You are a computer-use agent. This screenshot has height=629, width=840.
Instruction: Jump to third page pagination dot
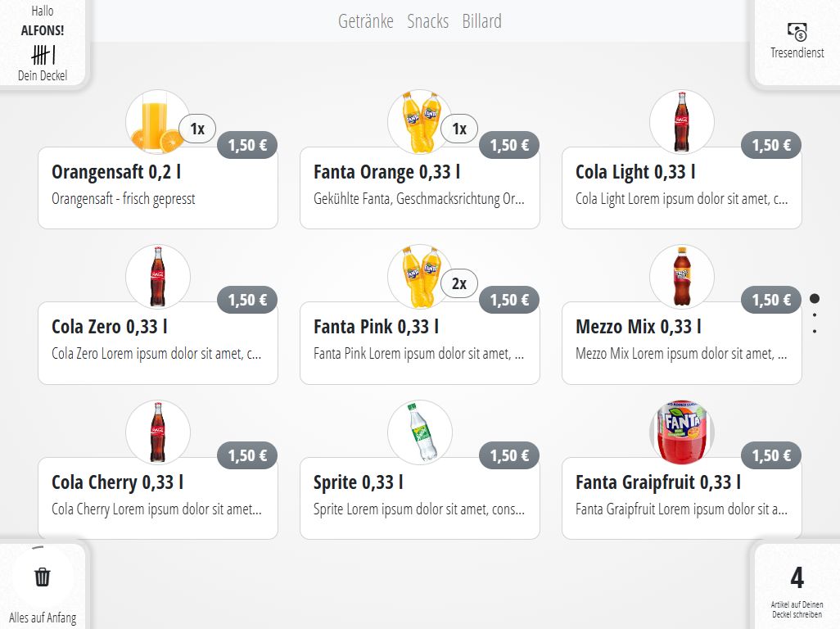click(x=814, y=332)
